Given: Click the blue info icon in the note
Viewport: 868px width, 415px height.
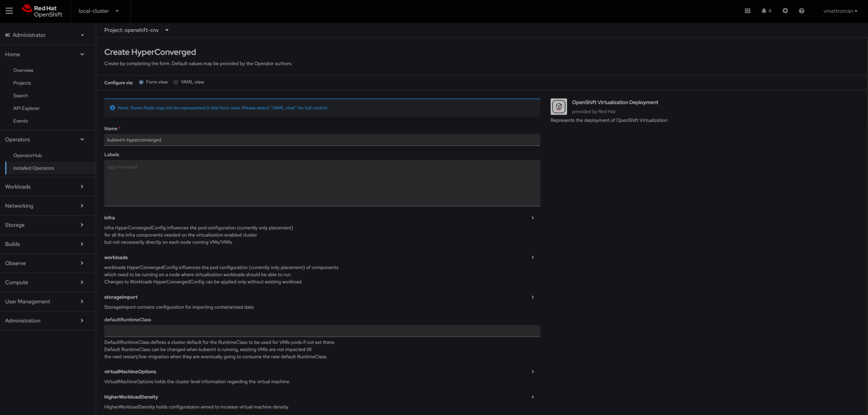Looking at the screenshot, I should coord(112,108).
